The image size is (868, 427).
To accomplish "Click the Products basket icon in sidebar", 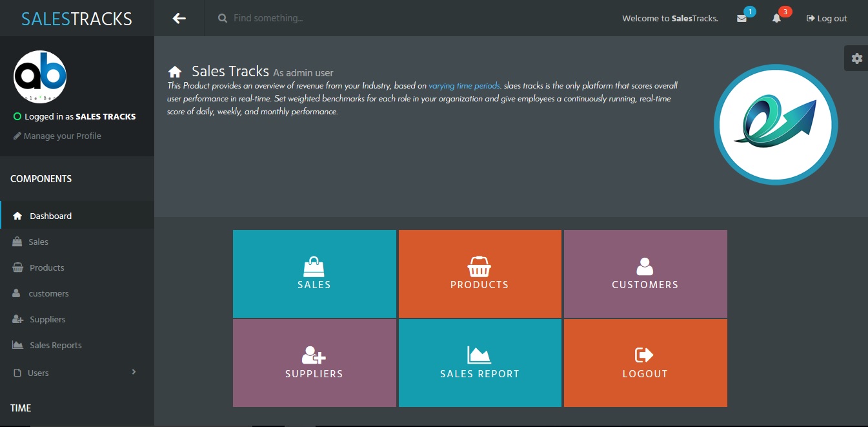I will (x=17, y=267).
